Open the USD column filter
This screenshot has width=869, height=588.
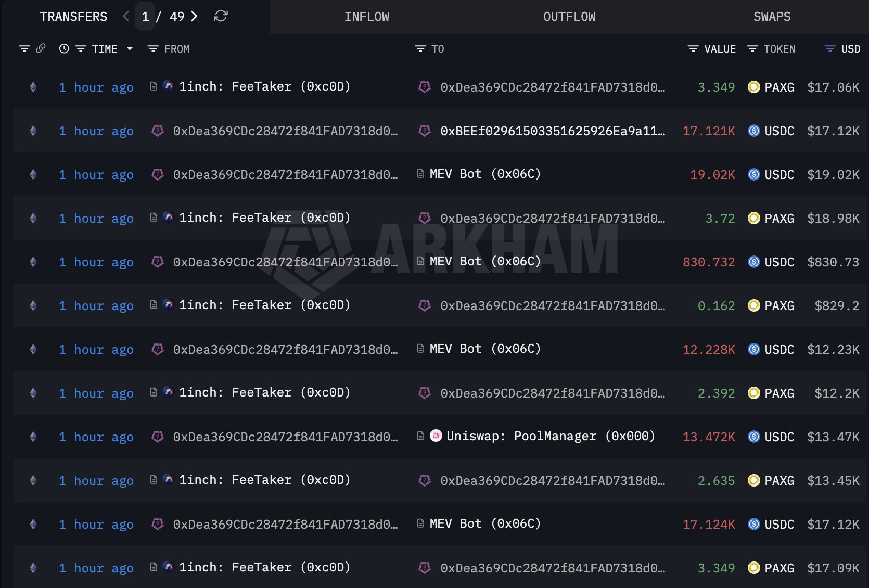(830, 48)
